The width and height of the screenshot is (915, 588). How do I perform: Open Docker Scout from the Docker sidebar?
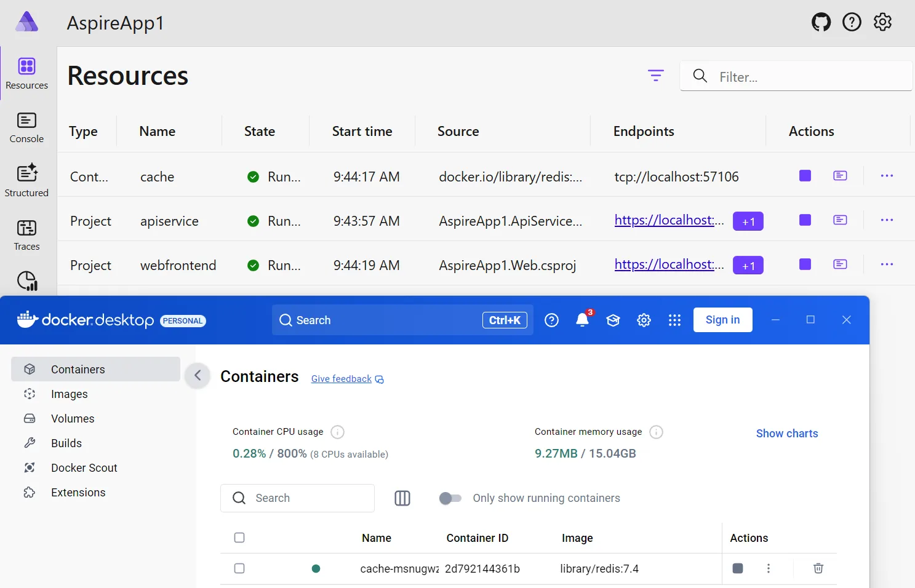84,467
